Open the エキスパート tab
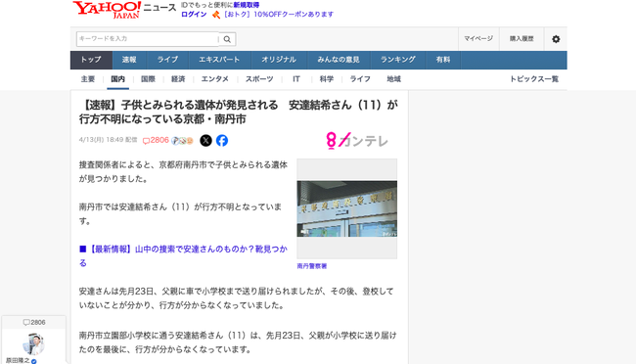Screen dimensions: 636x364 pos(219,60)
